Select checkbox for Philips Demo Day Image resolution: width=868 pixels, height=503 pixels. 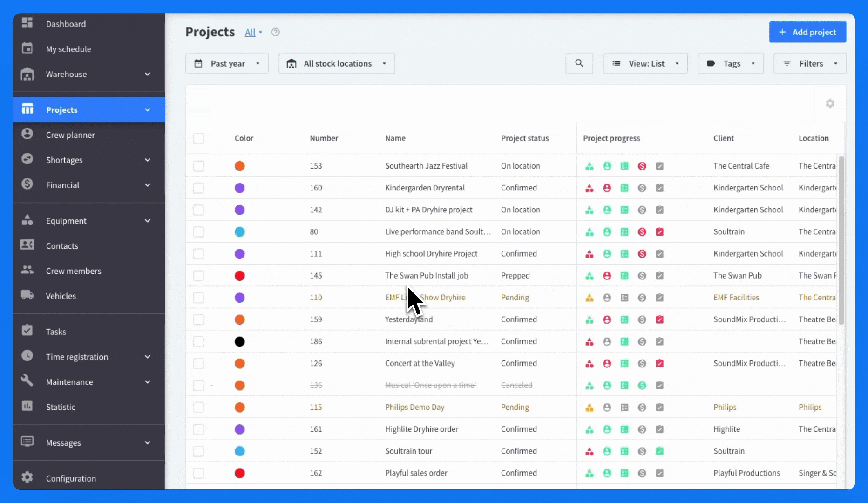tap(198, 408)
